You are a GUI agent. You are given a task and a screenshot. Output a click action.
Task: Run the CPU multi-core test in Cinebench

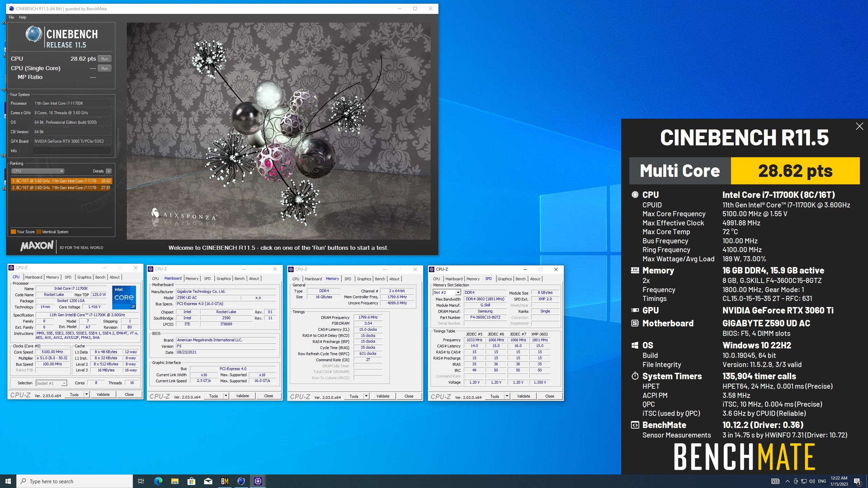[105, 59]
